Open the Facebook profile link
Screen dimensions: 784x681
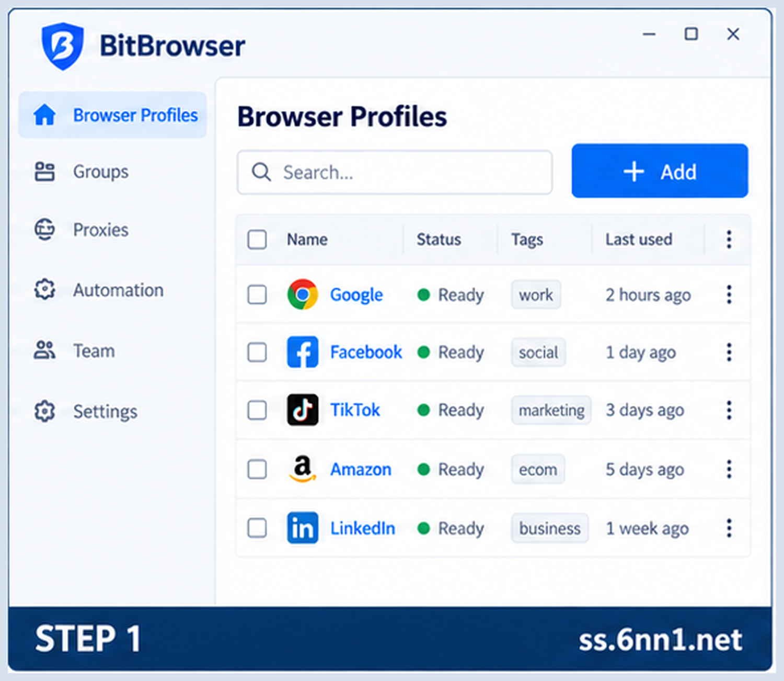point(366,352)
